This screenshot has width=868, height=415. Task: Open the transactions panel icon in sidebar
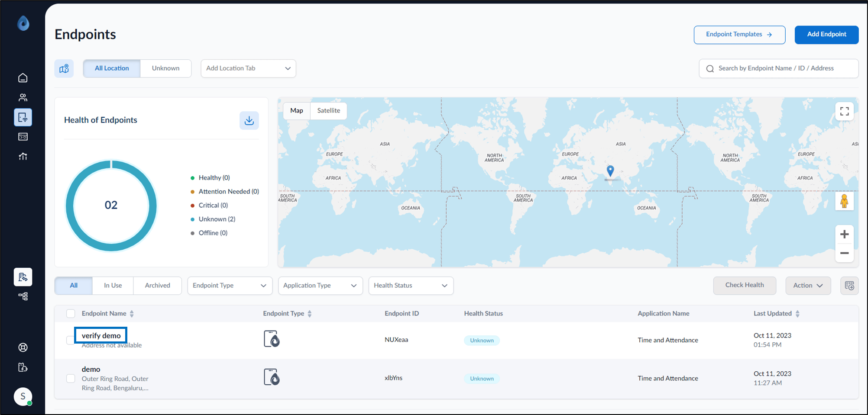click(23, 137)
